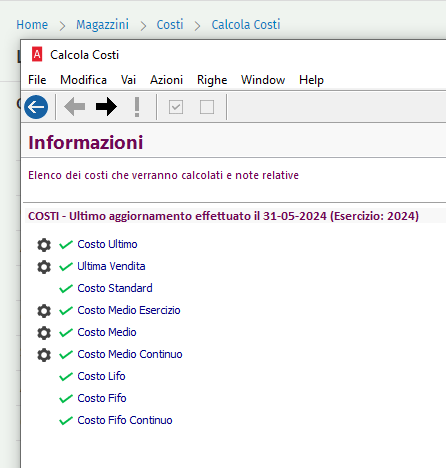
Task: Select the Costo Medio Continuo label
Action: tap(130, 354)
